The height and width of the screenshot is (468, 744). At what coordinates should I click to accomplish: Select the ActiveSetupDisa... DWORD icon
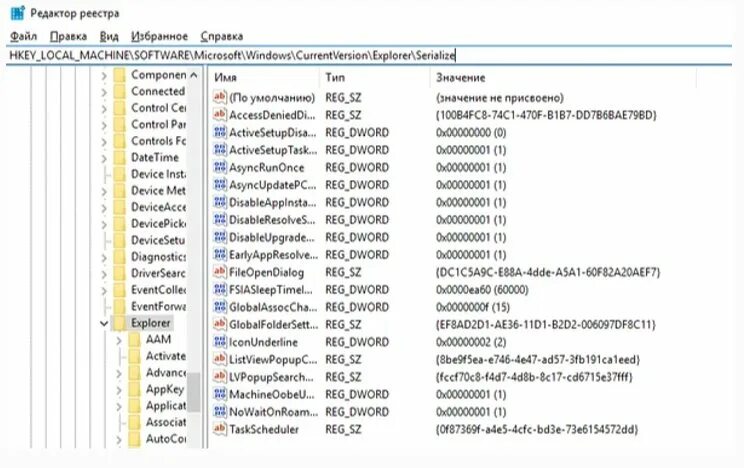220,132
